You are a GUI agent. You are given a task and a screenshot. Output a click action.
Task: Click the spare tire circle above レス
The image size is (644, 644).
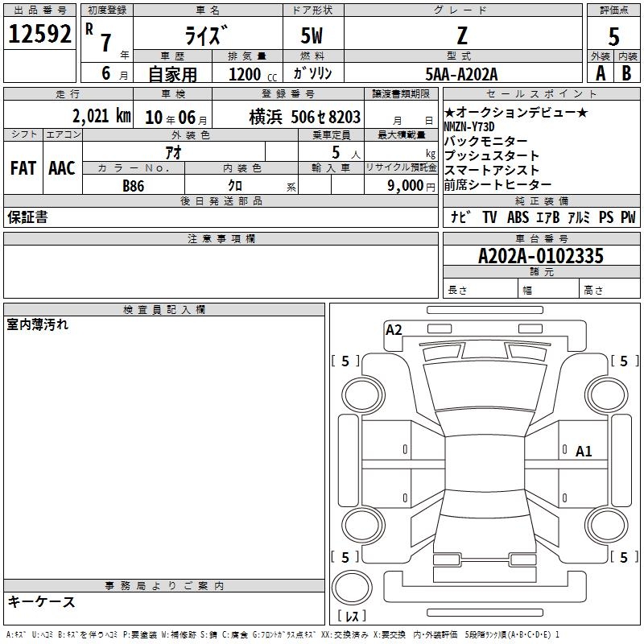coord(352,587)
